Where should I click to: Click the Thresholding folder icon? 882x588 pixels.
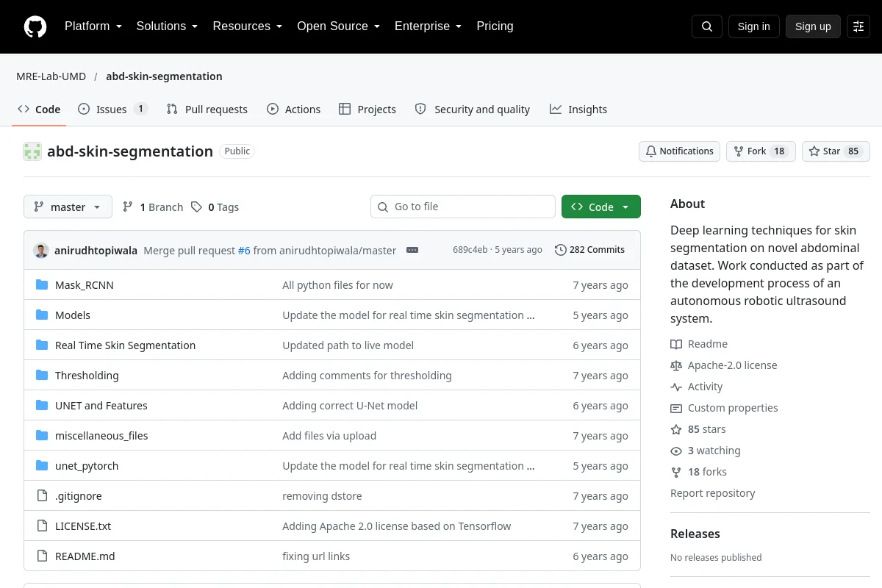(42, 376)
